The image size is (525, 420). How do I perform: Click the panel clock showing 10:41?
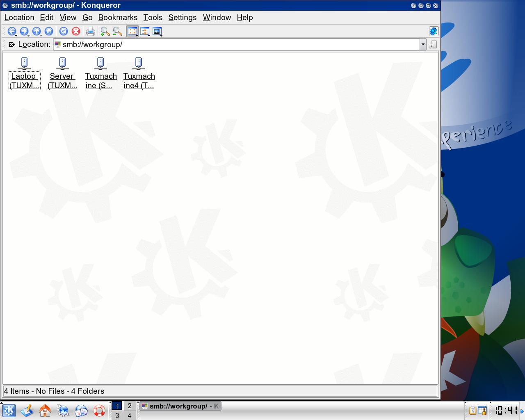(506, 410)
